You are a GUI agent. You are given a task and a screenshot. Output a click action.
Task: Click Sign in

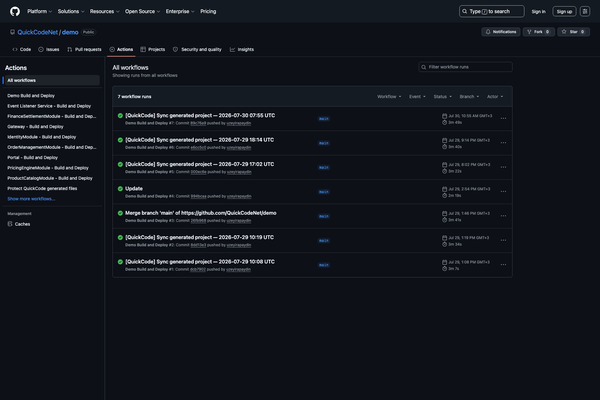coord(538,11)
